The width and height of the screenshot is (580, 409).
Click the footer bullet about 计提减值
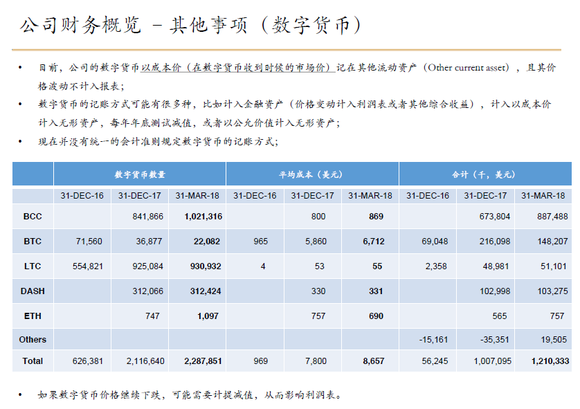pos(190,395)
